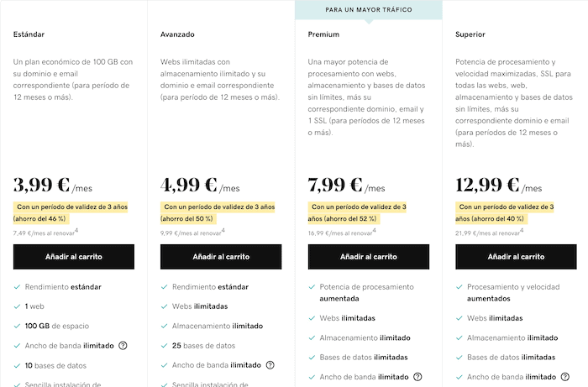
Task: Click the 'Para un mayor tráfico' banner
Action: [369, 10]
